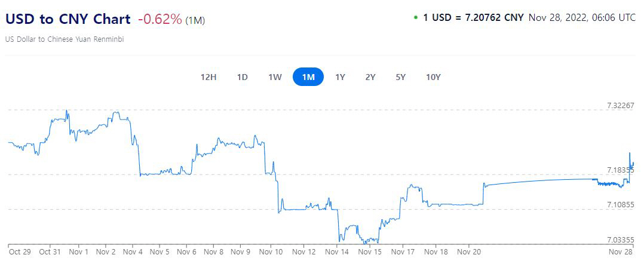
Task: Show the 1W chart range
Action: click(275, 77)
